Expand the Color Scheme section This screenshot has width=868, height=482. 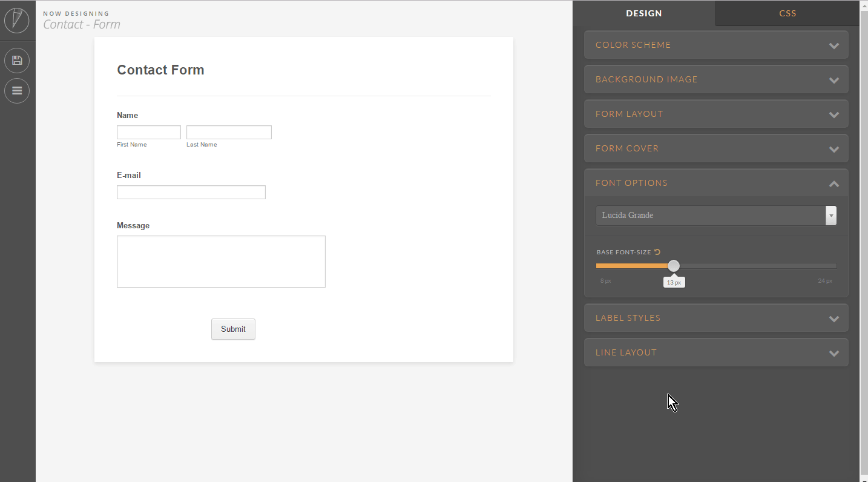(716, 45)
